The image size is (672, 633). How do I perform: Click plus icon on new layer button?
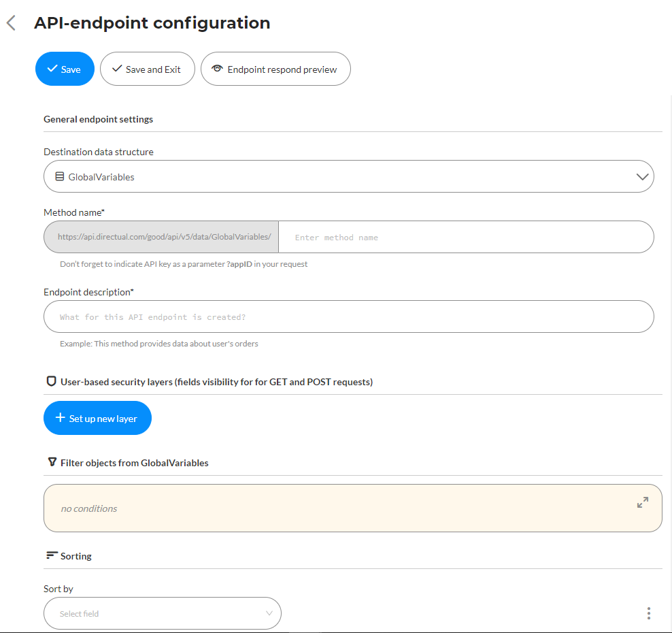pyautogui.click(x=61, y=418)
